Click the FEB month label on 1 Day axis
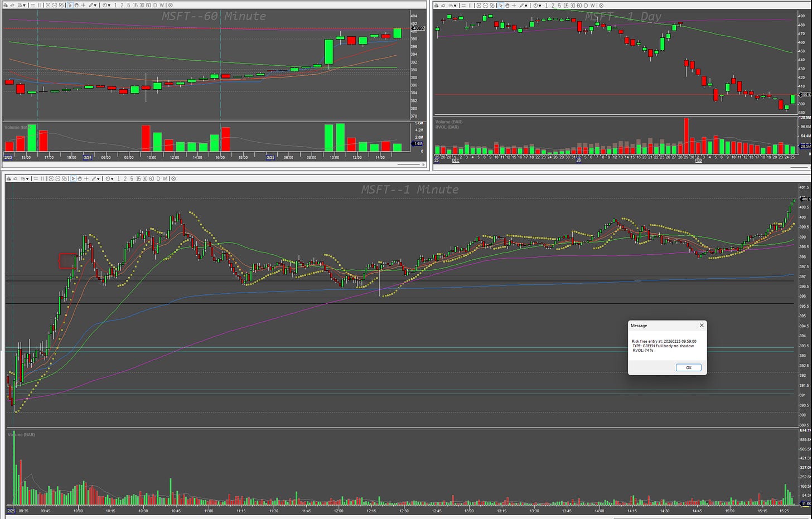Image resolution: width=812 pixels, height=519 pixels. tap(698, 161)
